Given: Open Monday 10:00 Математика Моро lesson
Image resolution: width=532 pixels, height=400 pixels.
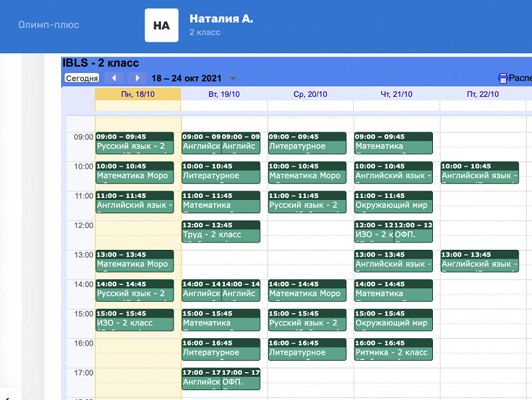Looking at the screenshot, I should (135, 173).
